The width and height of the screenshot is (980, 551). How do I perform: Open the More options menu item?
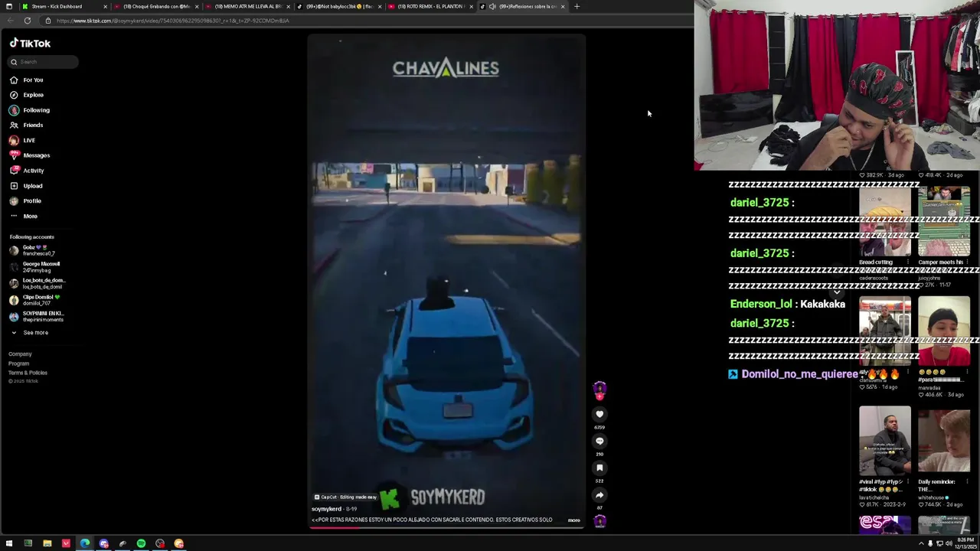23,216
